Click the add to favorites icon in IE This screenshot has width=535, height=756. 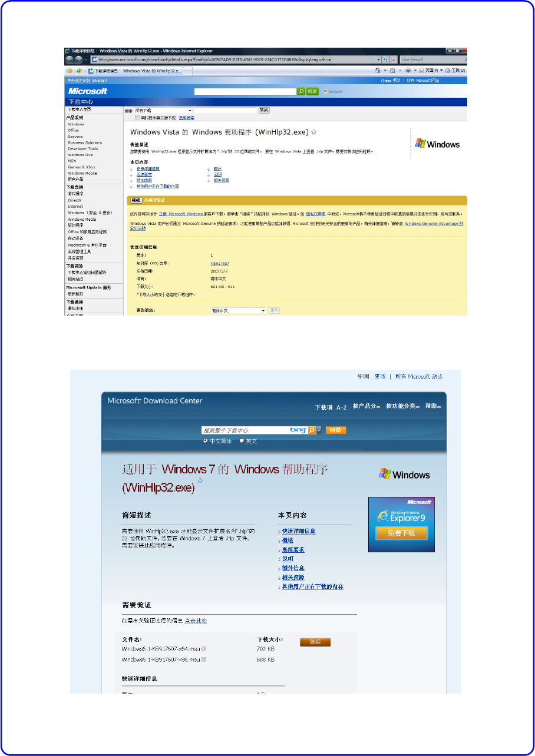point(79,71)
